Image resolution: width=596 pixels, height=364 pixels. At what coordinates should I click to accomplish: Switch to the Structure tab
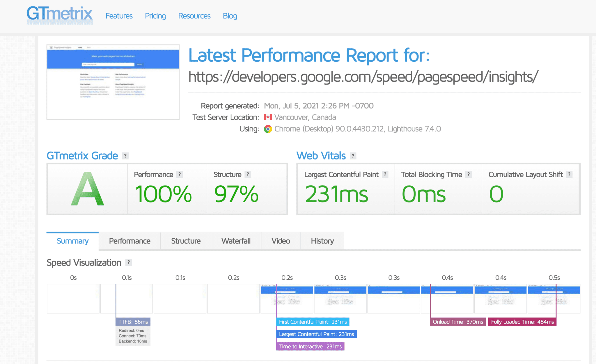pyautogui.click(x=186, y=241)
